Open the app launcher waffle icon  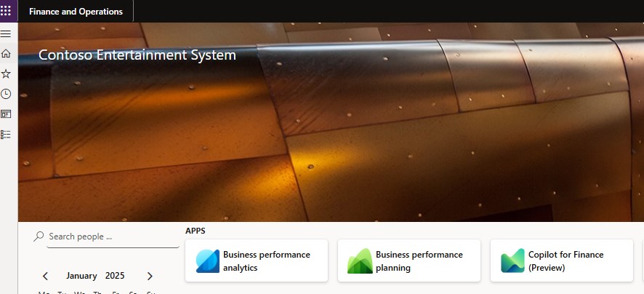tap(6, 11)
